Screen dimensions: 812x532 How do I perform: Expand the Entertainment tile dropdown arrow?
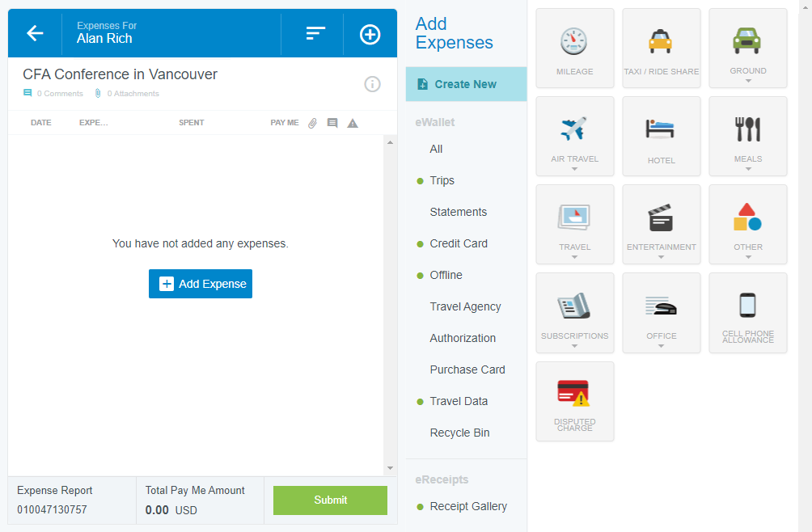point(661,258)
